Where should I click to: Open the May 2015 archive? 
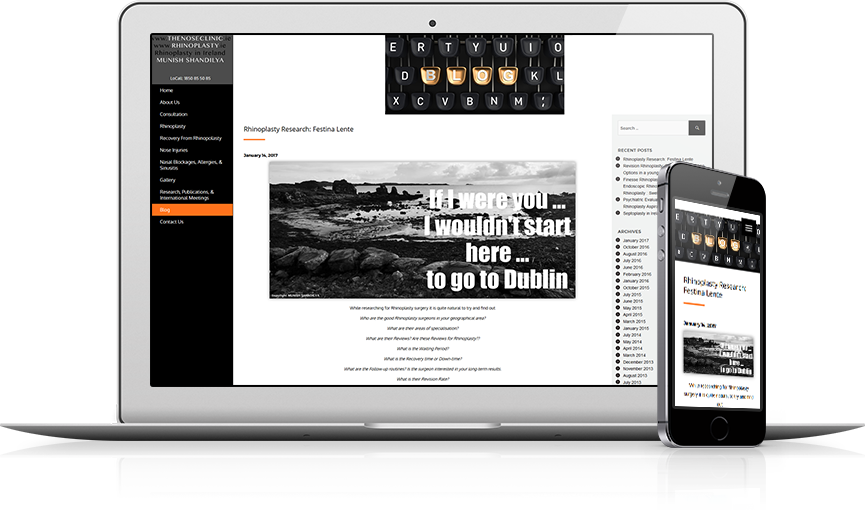coord(632,308)
